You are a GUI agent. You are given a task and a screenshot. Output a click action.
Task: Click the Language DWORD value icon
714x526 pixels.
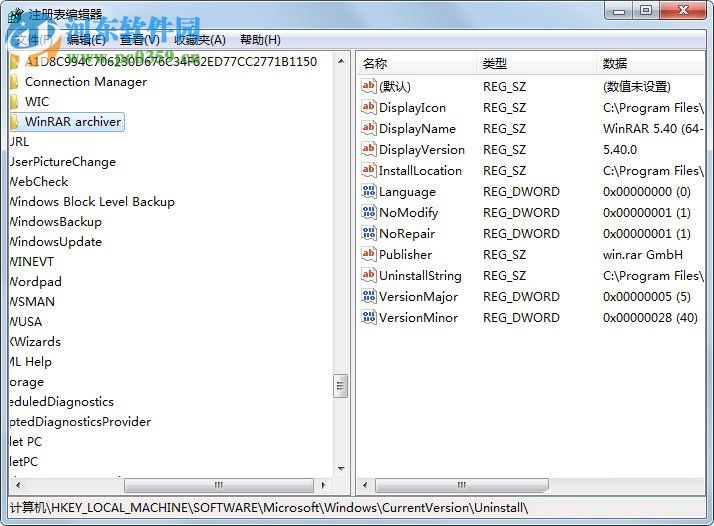[x=368, y=192]
